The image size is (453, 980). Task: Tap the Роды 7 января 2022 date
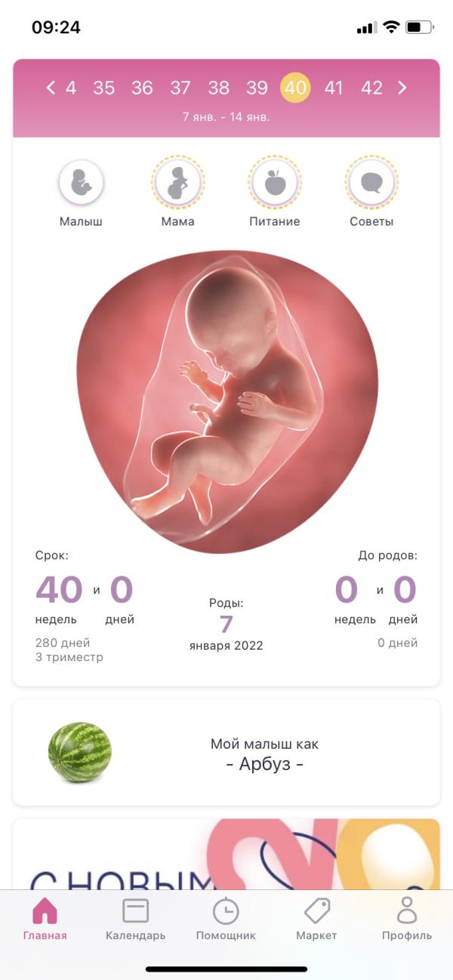click(x=226, y=625)
